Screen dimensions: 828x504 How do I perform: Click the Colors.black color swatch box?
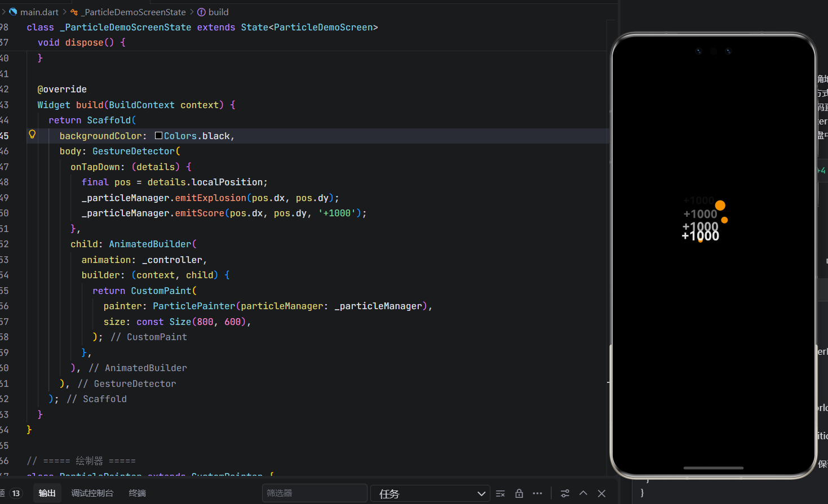point(158,136)
